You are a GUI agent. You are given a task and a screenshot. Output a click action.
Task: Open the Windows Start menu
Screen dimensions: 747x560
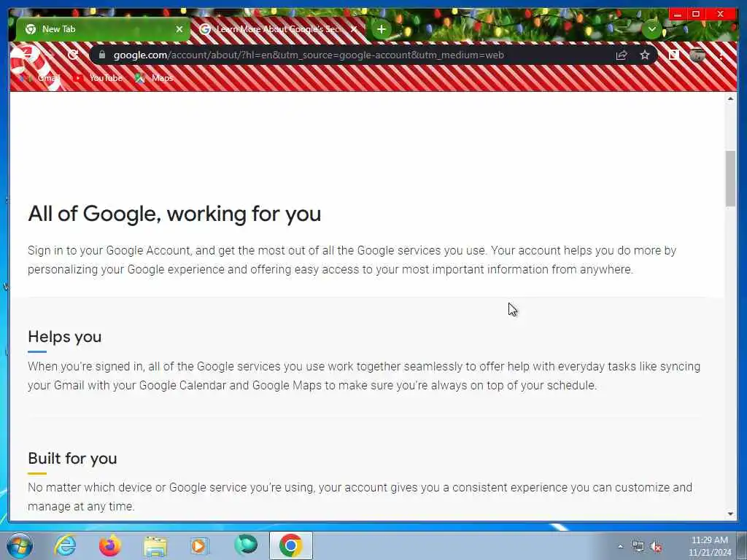(x=19, y=545)
